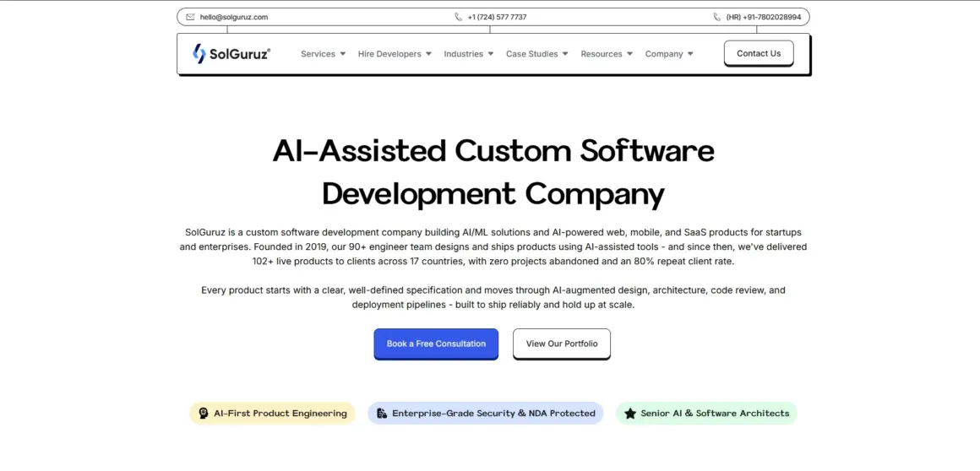Click the hello@solguruz.com email link
This screenshot has height=471, width=980.
pos(234,17)
